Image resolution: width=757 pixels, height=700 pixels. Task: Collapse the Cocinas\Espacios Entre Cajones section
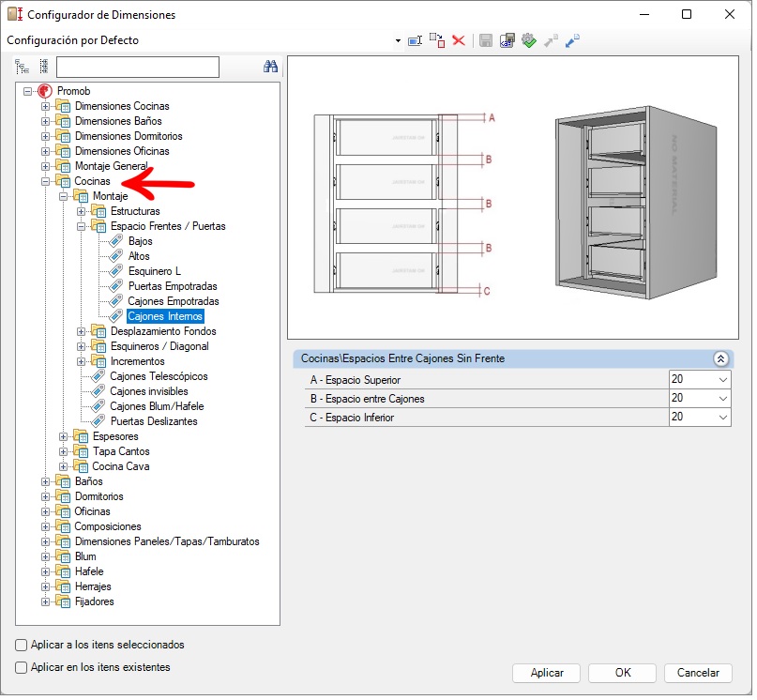[720, 359]
